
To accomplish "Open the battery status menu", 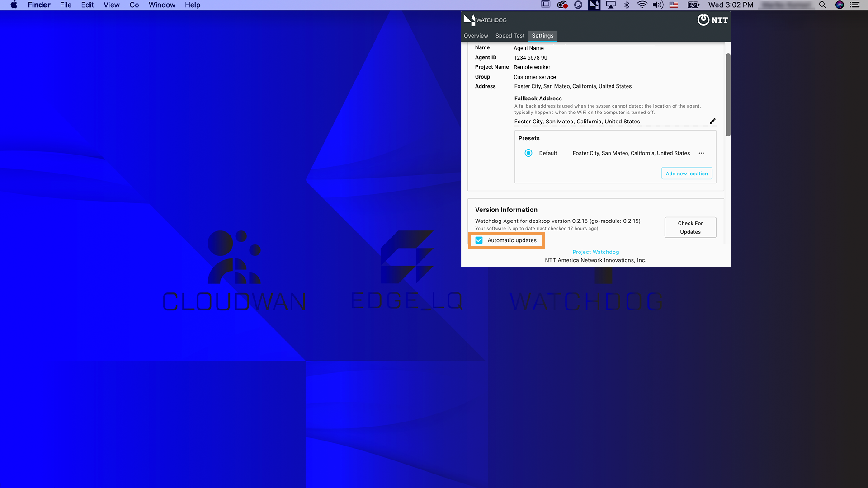I will [693, 5].
